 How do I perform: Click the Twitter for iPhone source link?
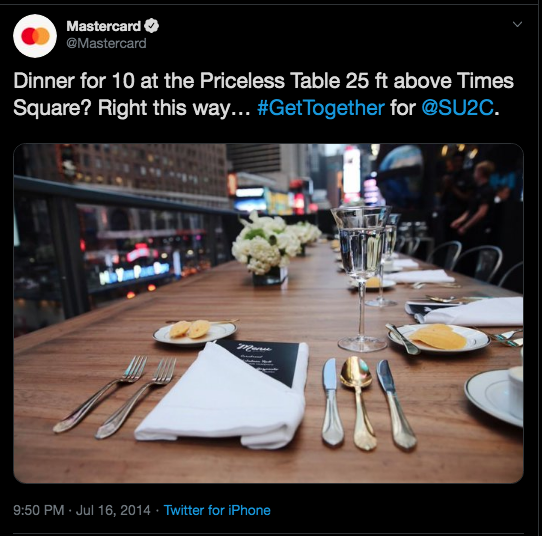(217, 510)
